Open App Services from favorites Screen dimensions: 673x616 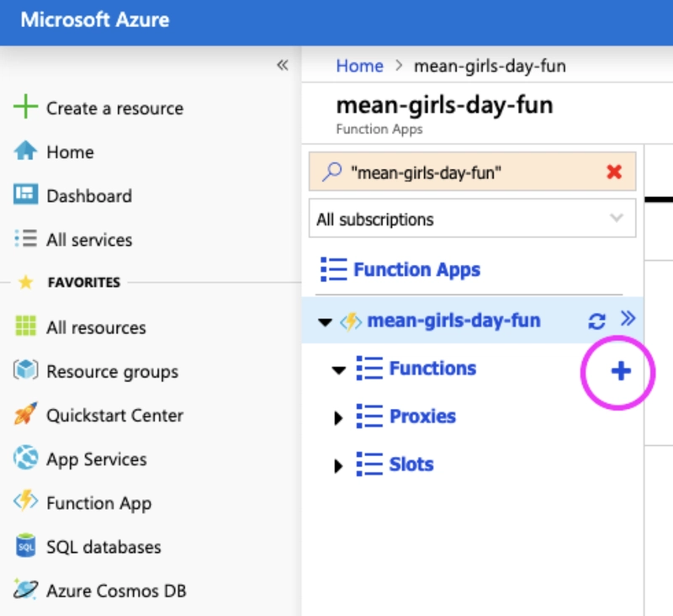[x=97, y=459]
